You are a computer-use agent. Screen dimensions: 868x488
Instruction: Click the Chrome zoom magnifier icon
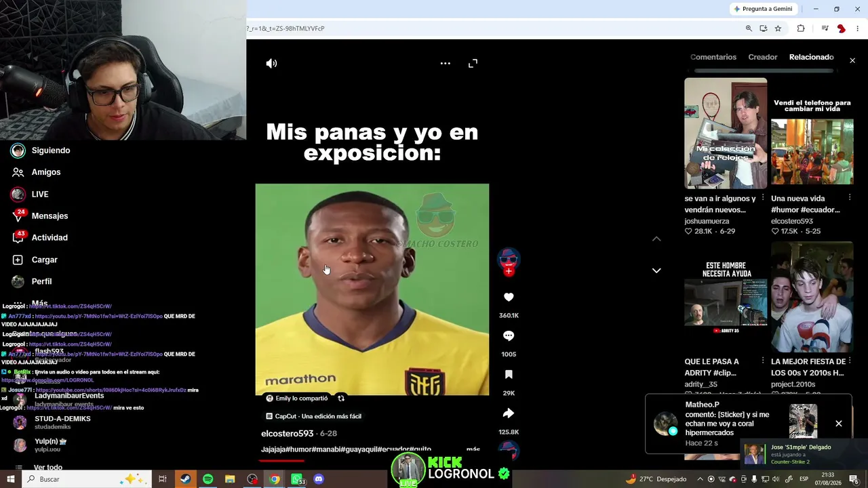coord(749,28)
